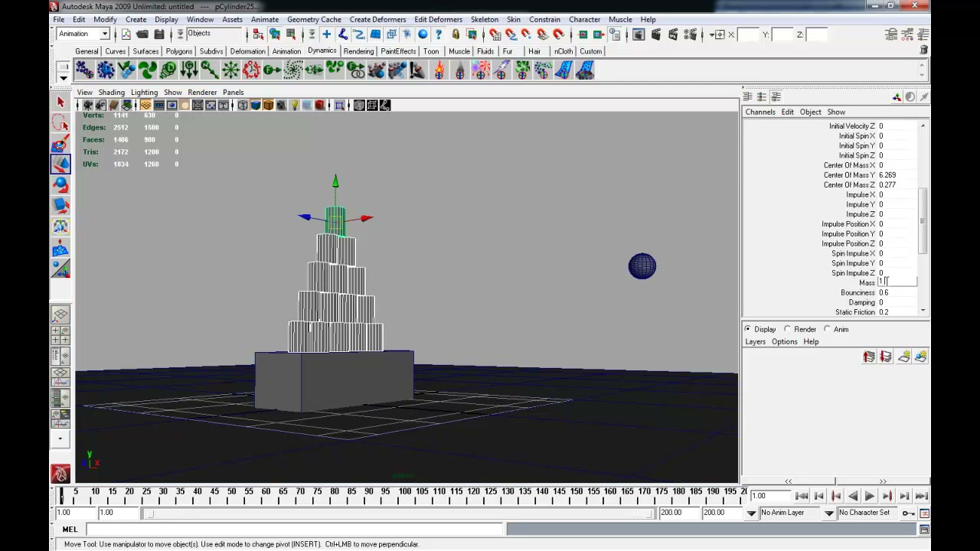Expand the No Character Set dropdown
This screenshot has height=551, width=980.
868,513
